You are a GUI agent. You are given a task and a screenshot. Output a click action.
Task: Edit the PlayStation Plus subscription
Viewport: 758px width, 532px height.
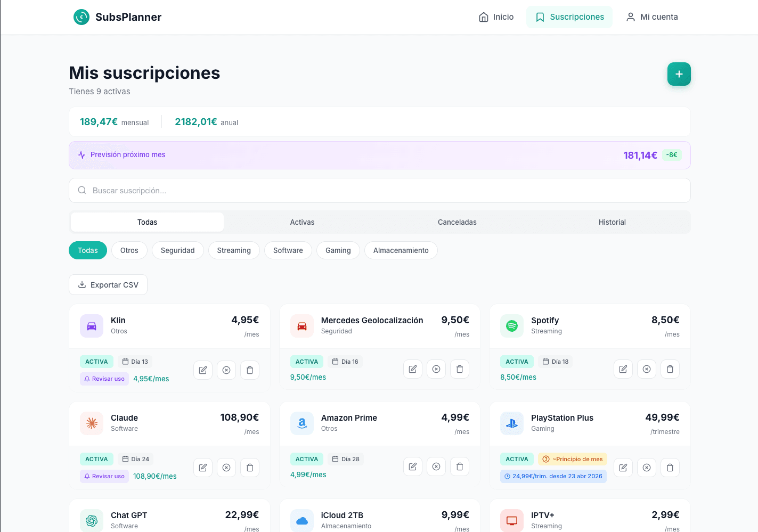pos(623,468)
